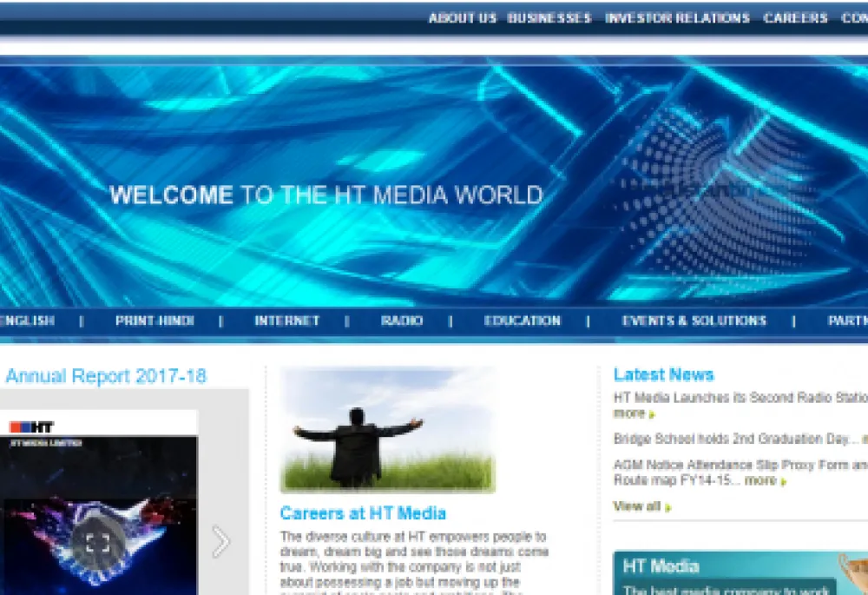The height and width of the screenshot is (595, 868).
Task: Select the Events & Solutions category
Action: tap(694, 321)
